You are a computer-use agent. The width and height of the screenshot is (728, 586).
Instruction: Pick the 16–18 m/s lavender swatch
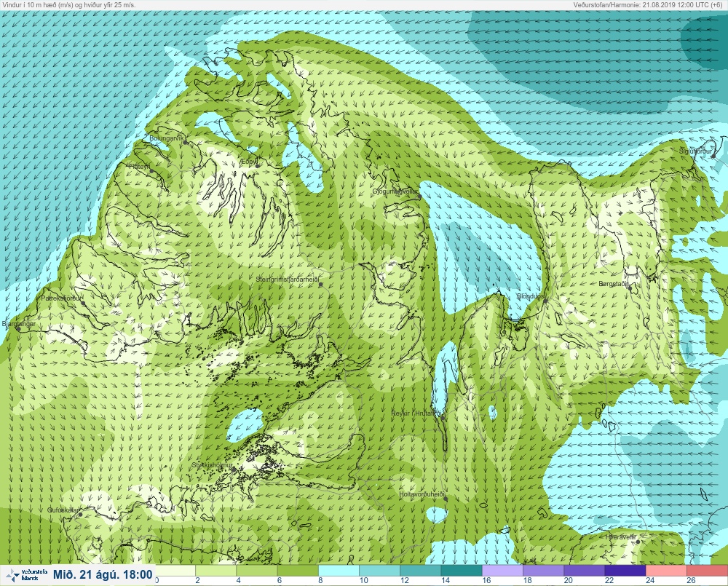pos(503,570)
